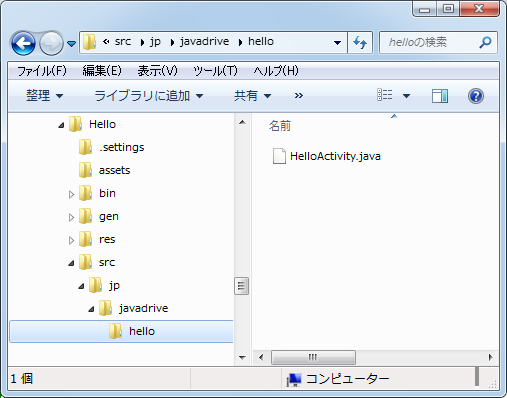Click tree pane scroll down arrow

click(x=242, y=357)
